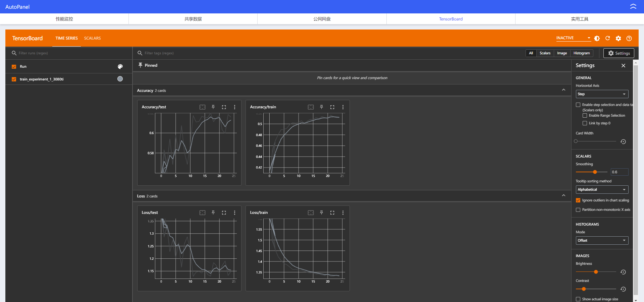Collapse the Accuracy cards group
The image size is (644, 302).
click(563, 90)
